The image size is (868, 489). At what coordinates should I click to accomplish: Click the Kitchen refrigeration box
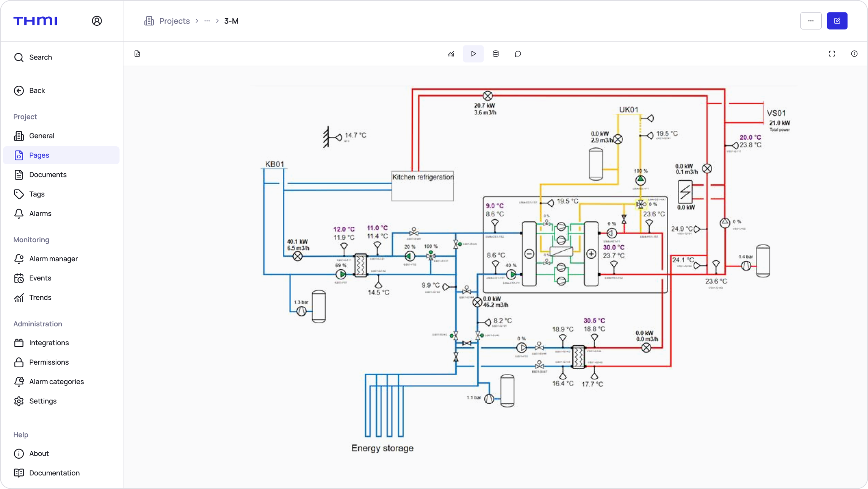coord(422,186)
